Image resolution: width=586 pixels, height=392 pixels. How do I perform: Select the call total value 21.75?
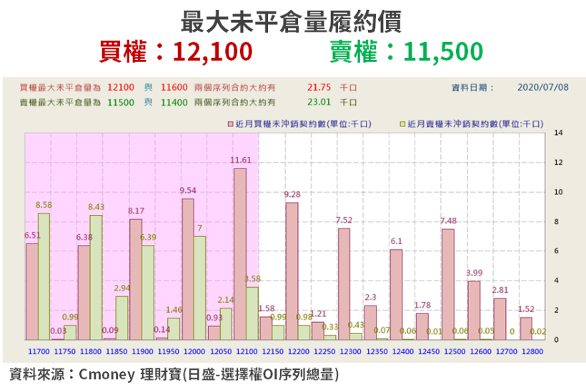point(319,87)
